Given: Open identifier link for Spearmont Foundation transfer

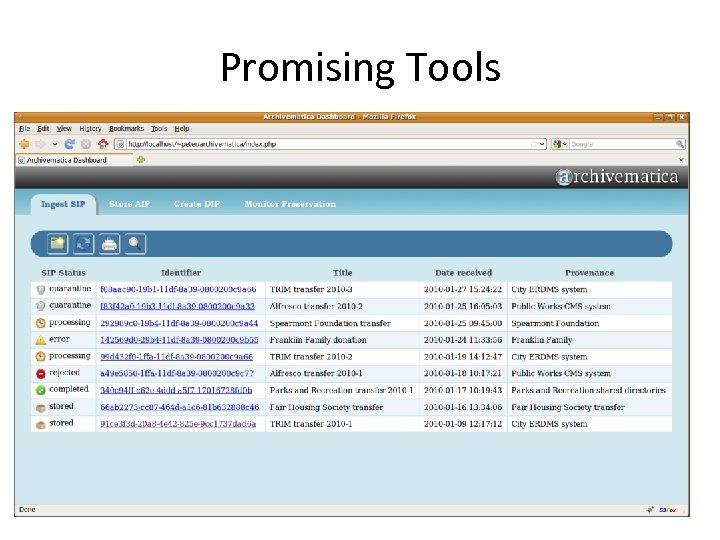Looking at the screenshot, I should [x=179, y=323].
